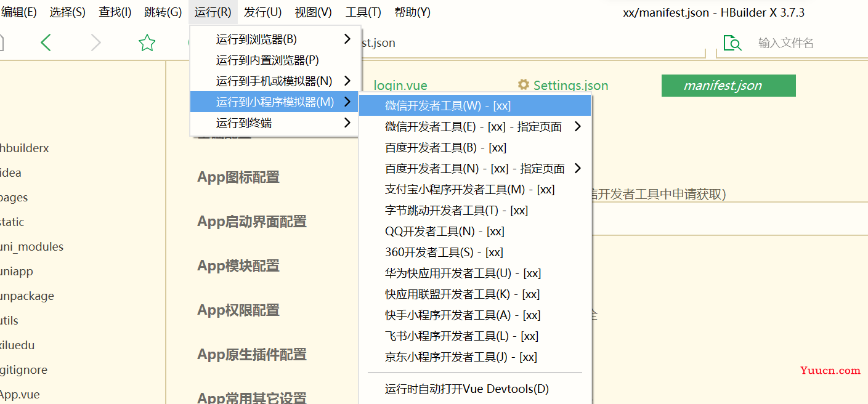Open the 编辑(E) menu
868x404 pixels.
(x=19, y=12)
